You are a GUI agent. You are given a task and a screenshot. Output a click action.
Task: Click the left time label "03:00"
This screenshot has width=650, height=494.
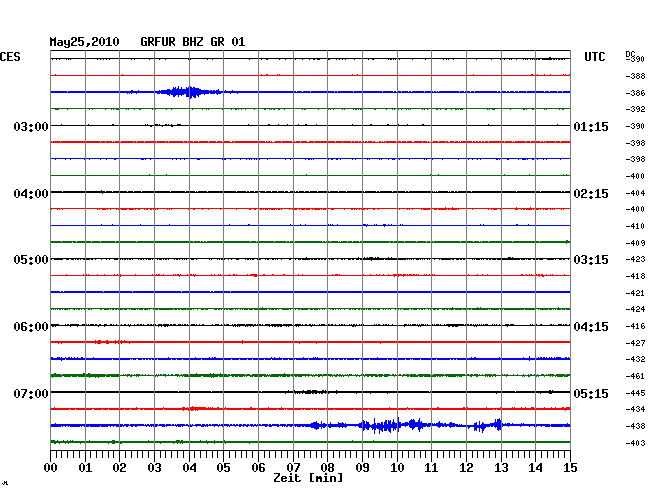pyautogui.click(x=31, y=126)
